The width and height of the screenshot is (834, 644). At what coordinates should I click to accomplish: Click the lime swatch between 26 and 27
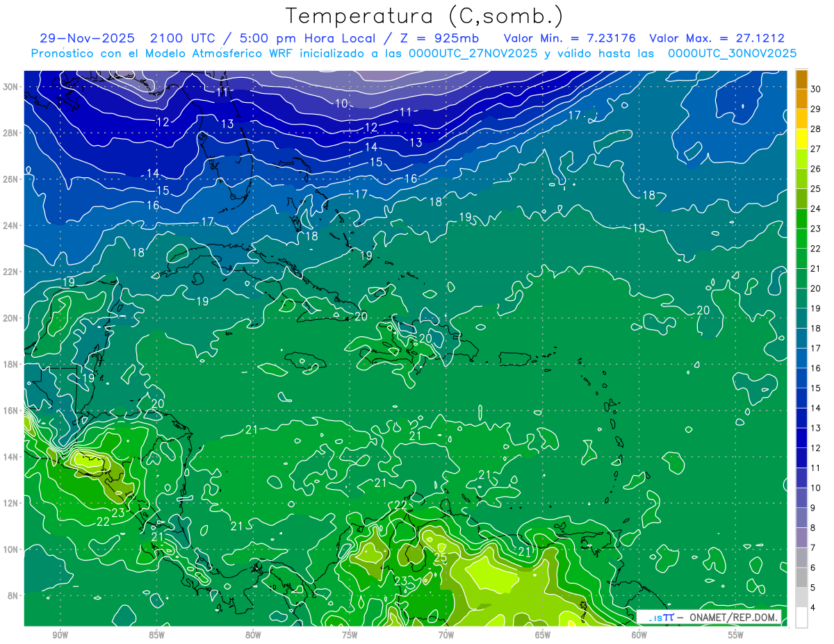802,158
